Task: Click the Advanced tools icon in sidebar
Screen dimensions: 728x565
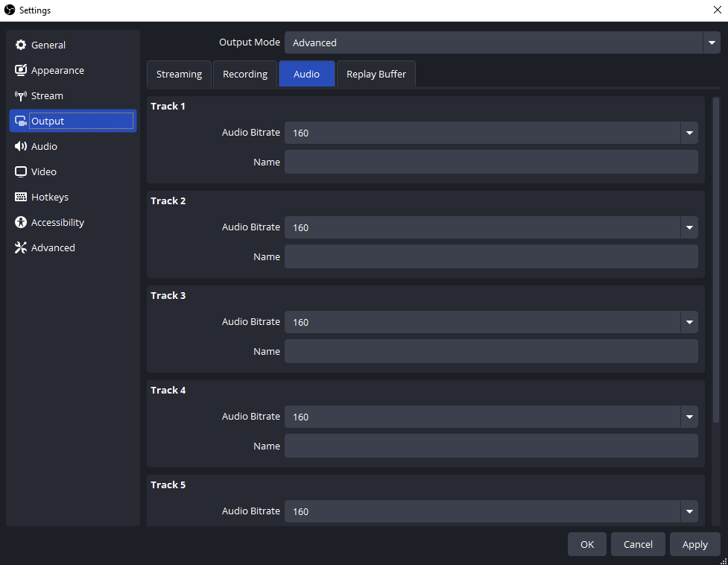Action: (21, 248)
